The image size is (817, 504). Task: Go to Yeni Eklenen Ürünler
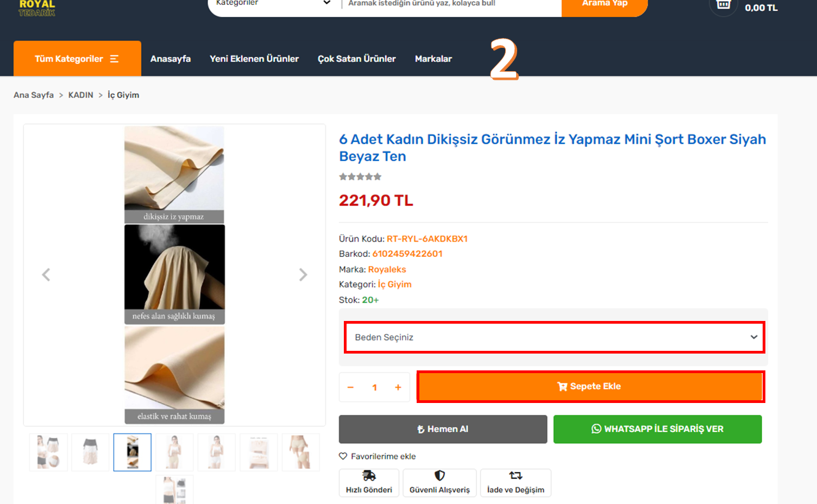pyautogui.click(x=254, y=59)
